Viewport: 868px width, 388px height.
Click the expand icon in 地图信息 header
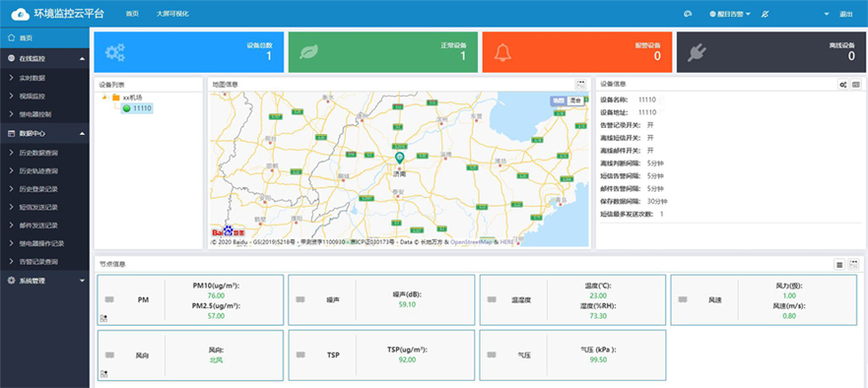point(580,85)
